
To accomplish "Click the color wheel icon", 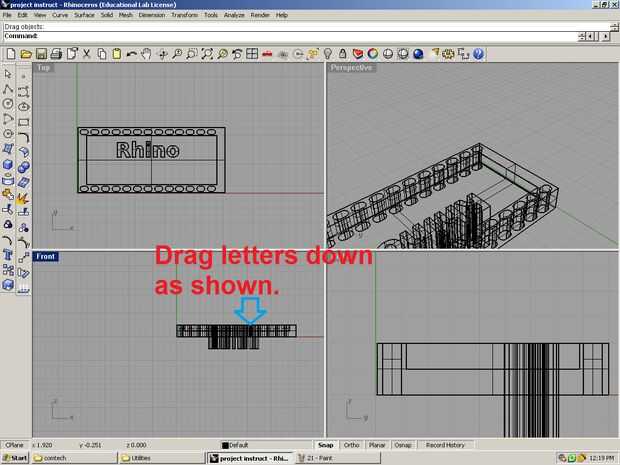I will (x=373, y=54).
